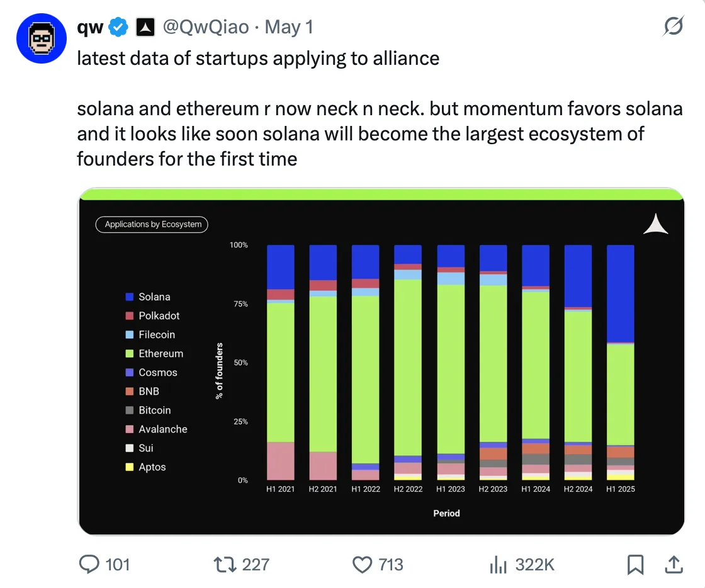Click the triangle logo on the chart

pyautogui.click(x=656, y=224)
